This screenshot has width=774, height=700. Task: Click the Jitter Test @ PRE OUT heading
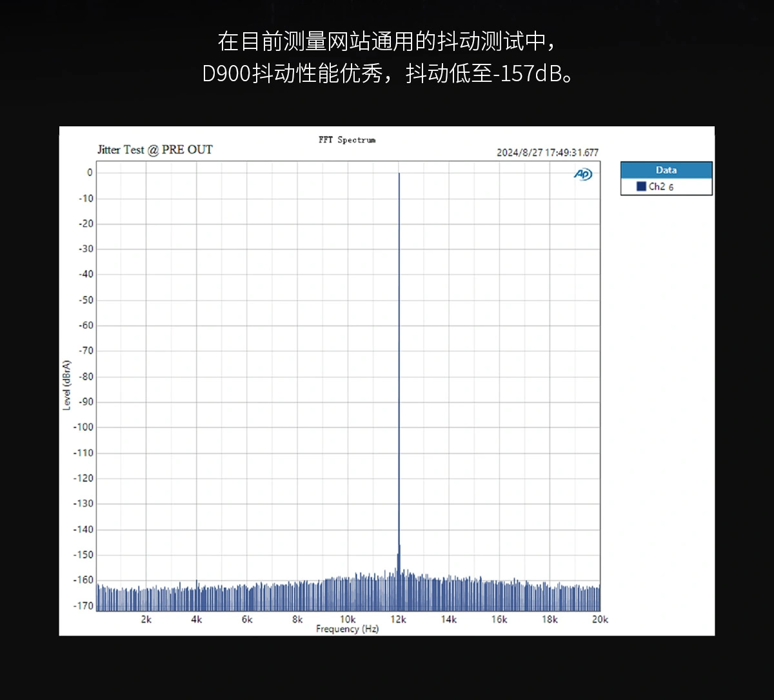155,150
